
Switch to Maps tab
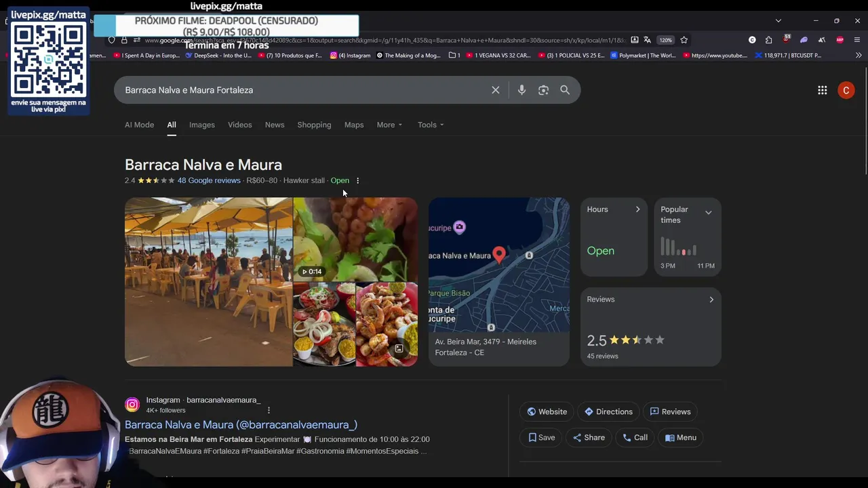pyautogui.click(x=354, y=125)
